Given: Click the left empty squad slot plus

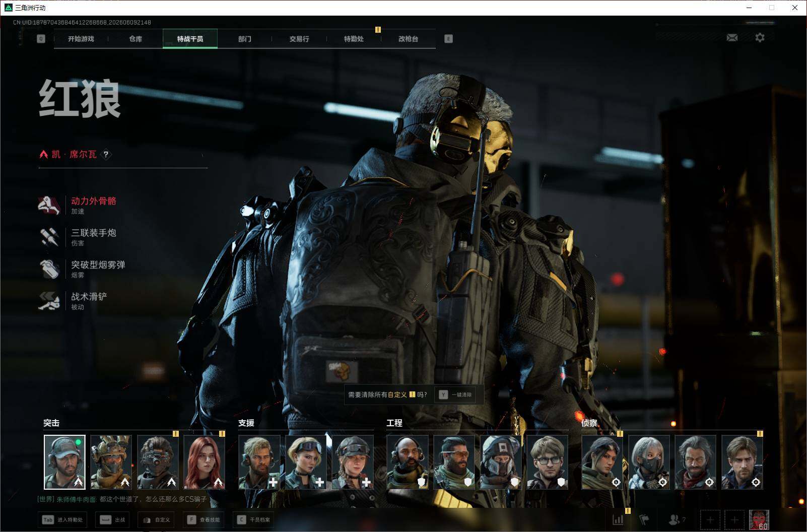Looking at the screenshot, I should click(710, 519).
